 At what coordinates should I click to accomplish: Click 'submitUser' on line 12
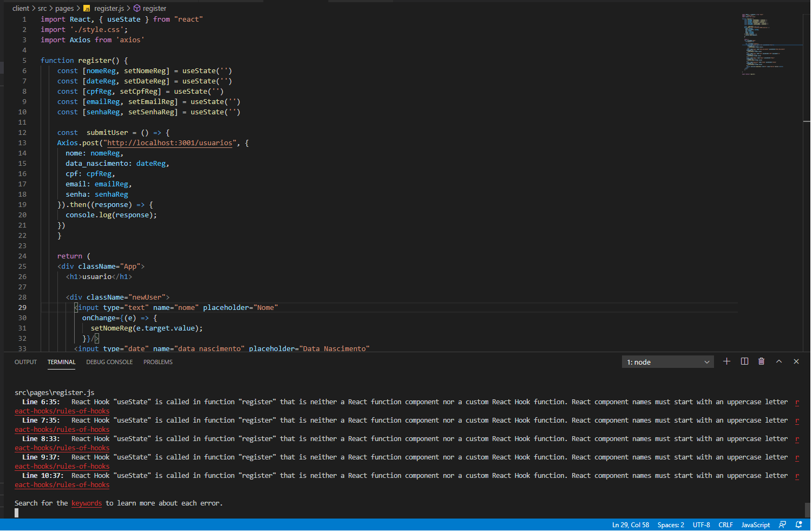coord(107,133)
